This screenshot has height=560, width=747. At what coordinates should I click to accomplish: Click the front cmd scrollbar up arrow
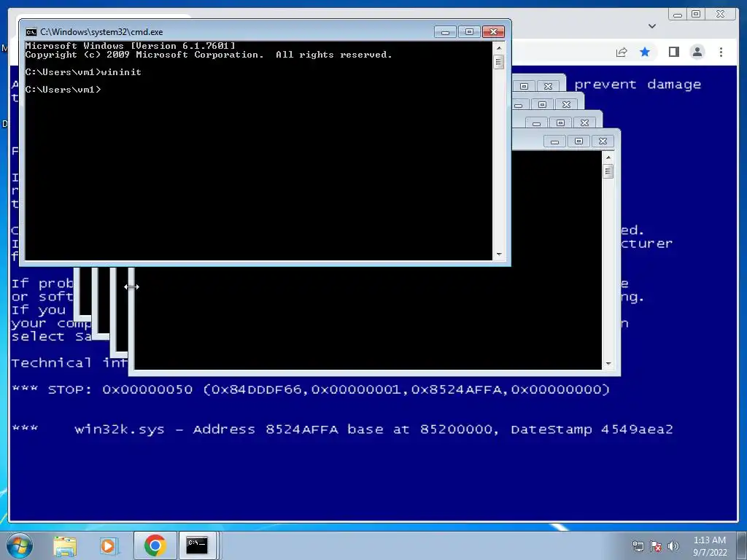pos(499,48)
